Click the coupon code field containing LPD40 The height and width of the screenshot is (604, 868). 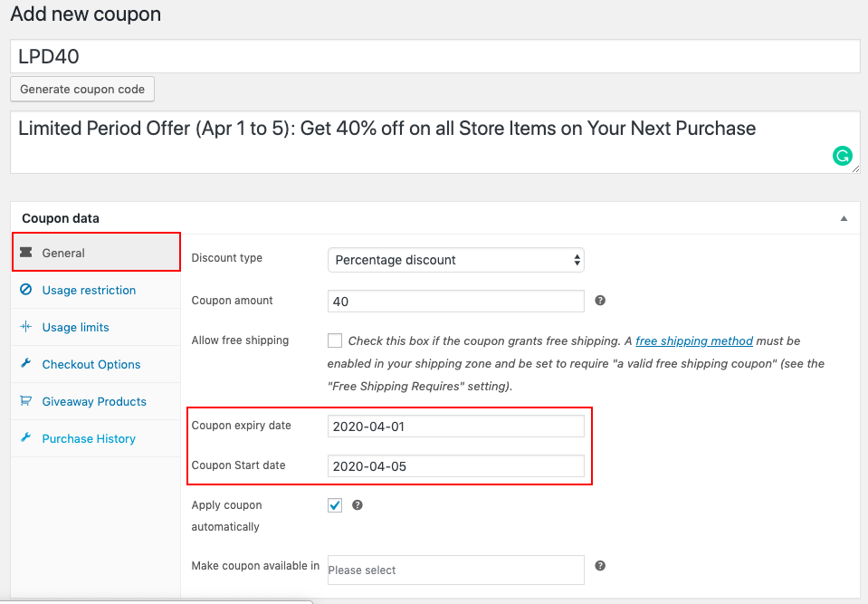pyautogui.click(x=434, y=56)
